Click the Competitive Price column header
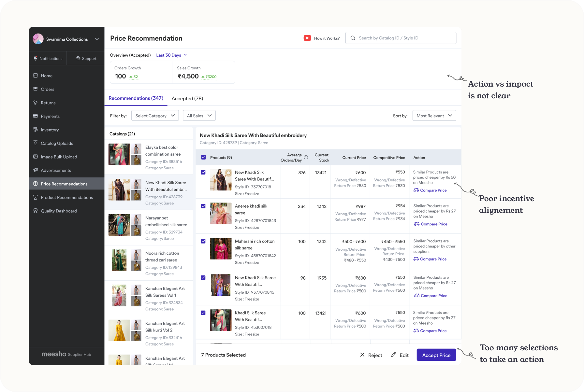This screenshot has height=392, width=584. click(389, 158)
